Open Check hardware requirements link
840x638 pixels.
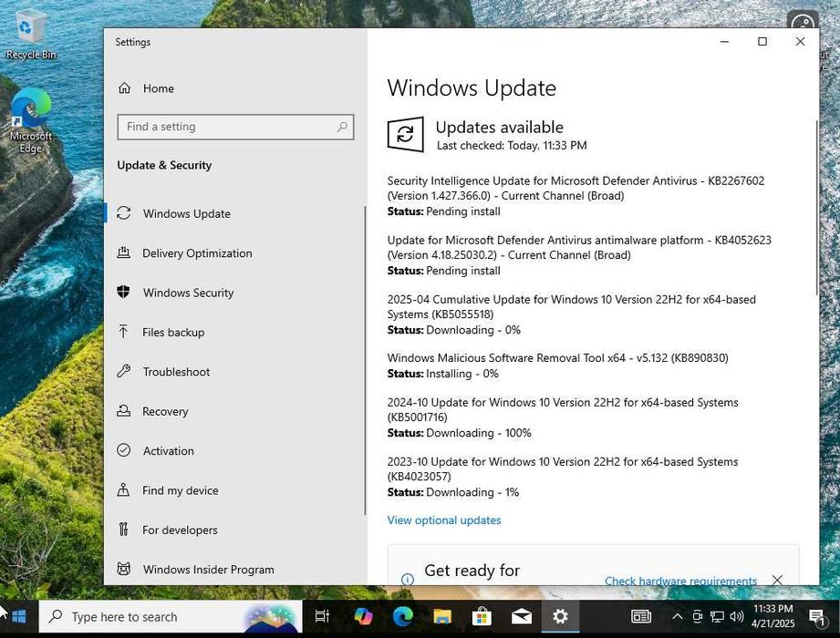681,581
